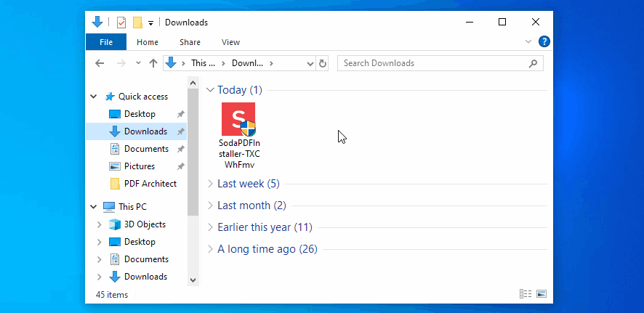Image resolution: width=644 pixels, height=313 pixels.
Task: Click the Properties icon in the quick access toolbar
Action: [x=121, y=23]
